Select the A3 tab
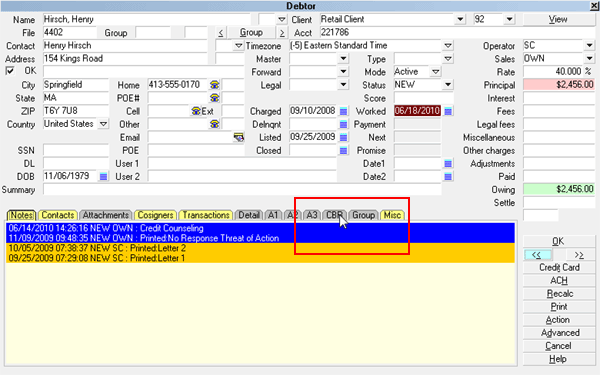 [x=312, y=215]
